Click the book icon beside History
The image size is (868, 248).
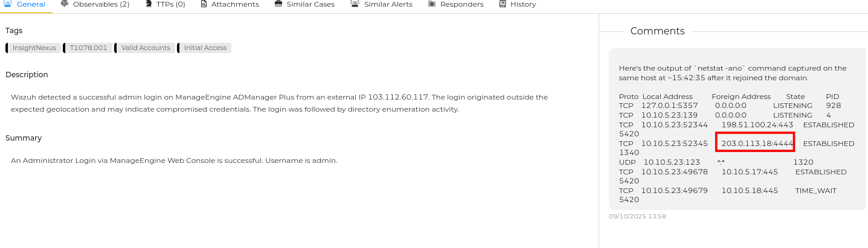(x=503, y=4)
